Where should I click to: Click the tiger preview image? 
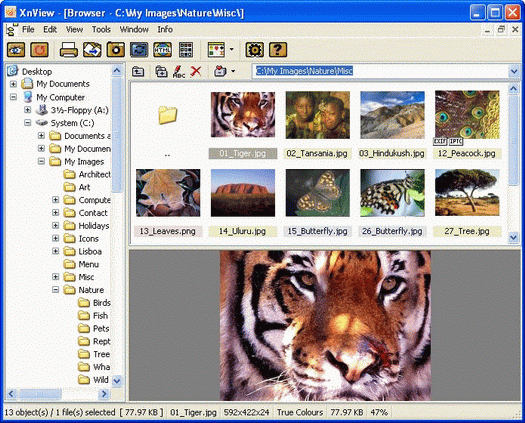(325, 326)
